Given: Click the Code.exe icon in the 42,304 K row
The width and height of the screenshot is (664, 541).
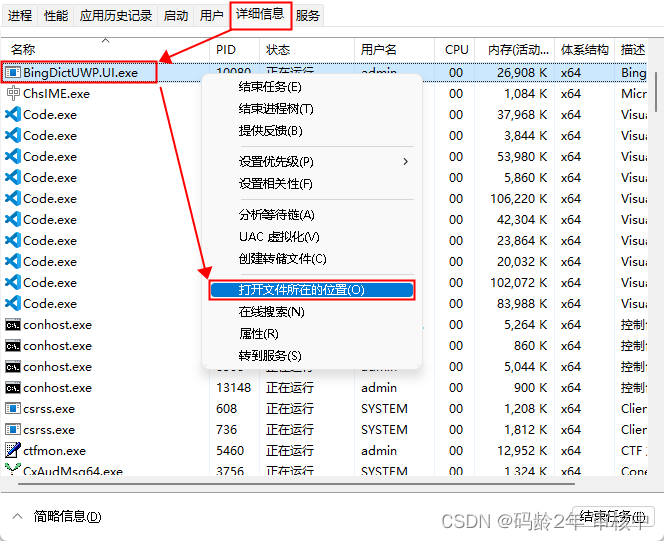Looking at the screenshot, I should click(13, 219).
